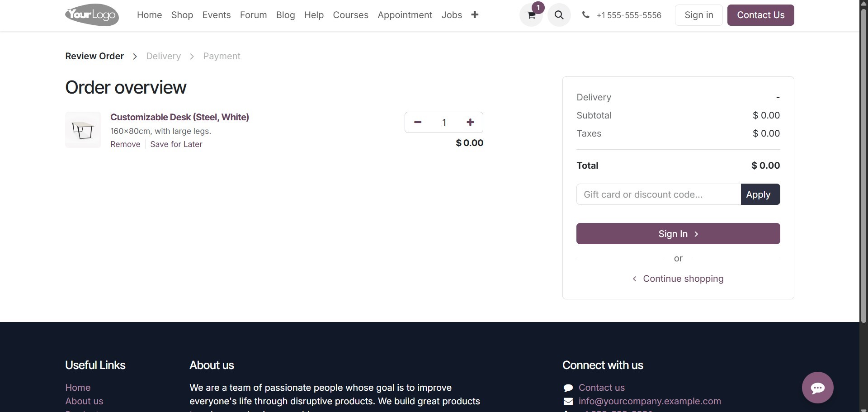Screen dimensions: 868x412
Task: Remove the Customizable Desk from cart
Action: 125,144
